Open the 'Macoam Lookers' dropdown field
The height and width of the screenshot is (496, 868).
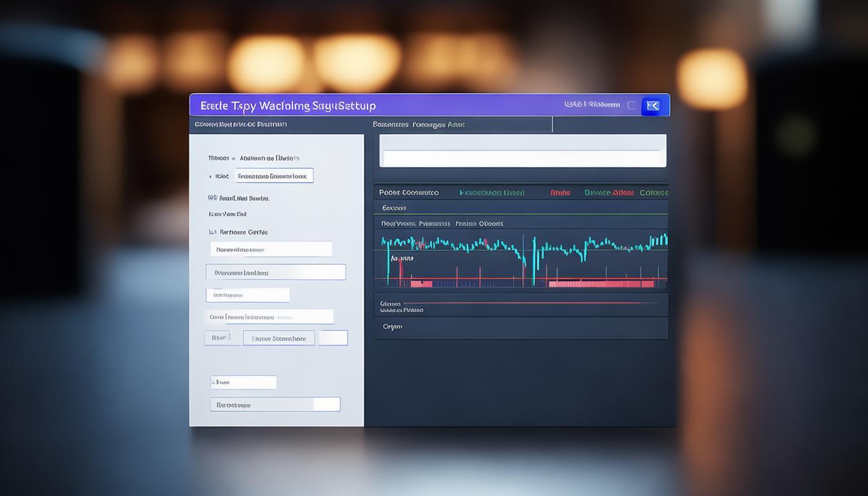276,273
